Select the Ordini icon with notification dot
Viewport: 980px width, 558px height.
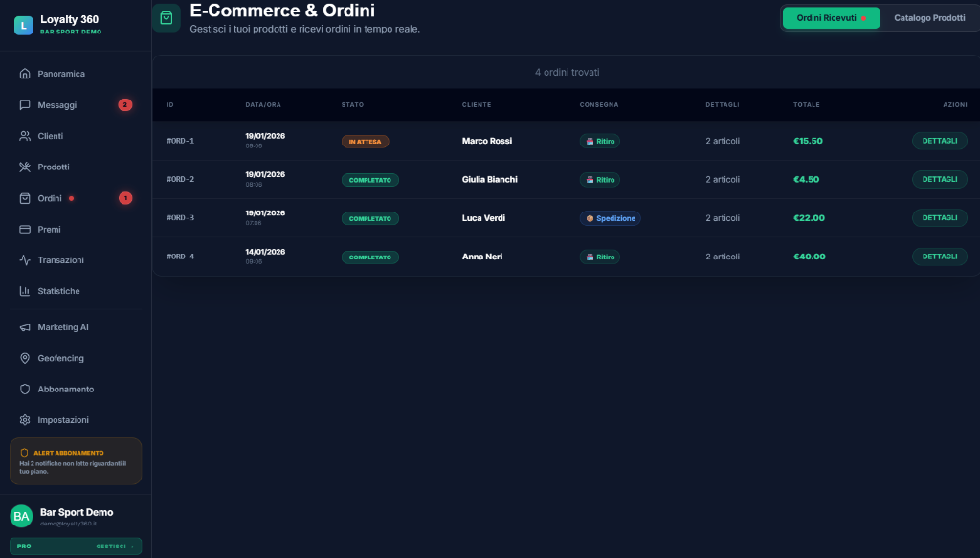[x=23, y=198]
